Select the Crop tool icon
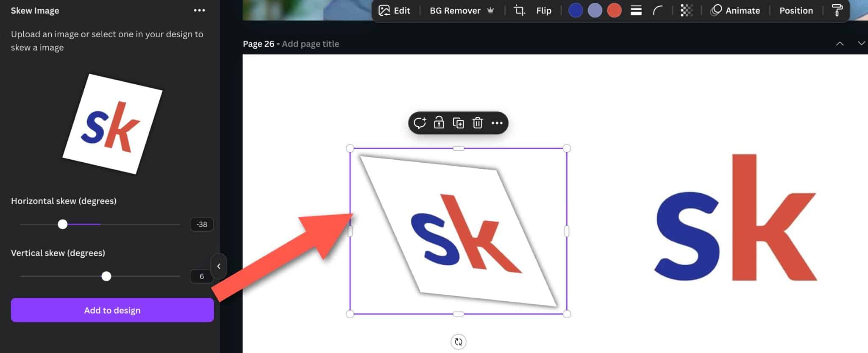 click(519, 11)
